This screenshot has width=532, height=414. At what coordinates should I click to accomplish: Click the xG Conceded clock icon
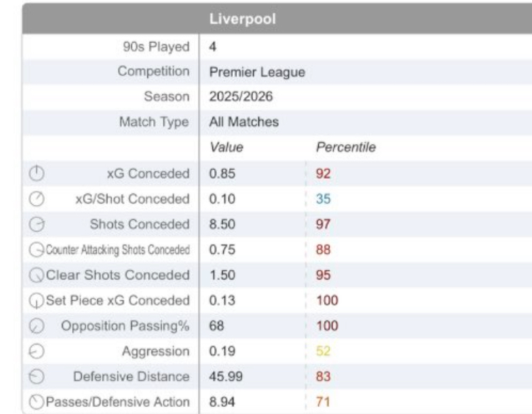click(x=40, y=172)
